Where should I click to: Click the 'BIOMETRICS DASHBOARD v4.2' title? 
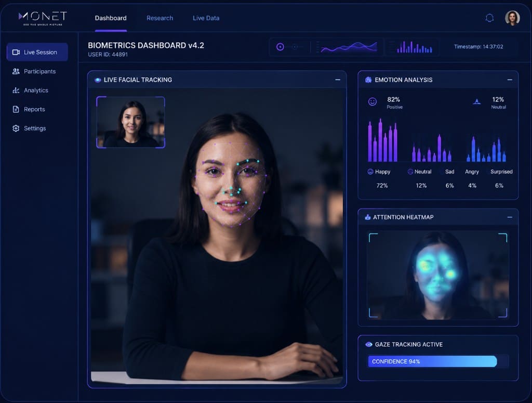(x=146, y=45)
